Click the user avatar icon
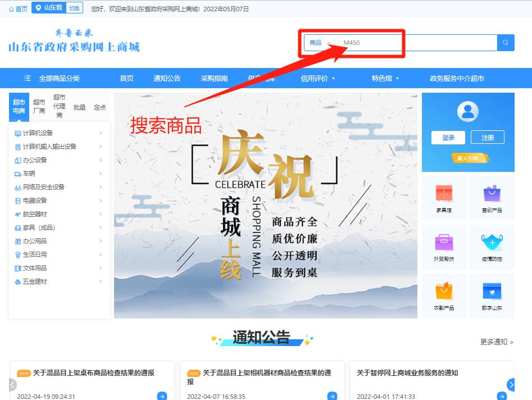Viewport: 532px width, 400px height. (x=468, y=112)
